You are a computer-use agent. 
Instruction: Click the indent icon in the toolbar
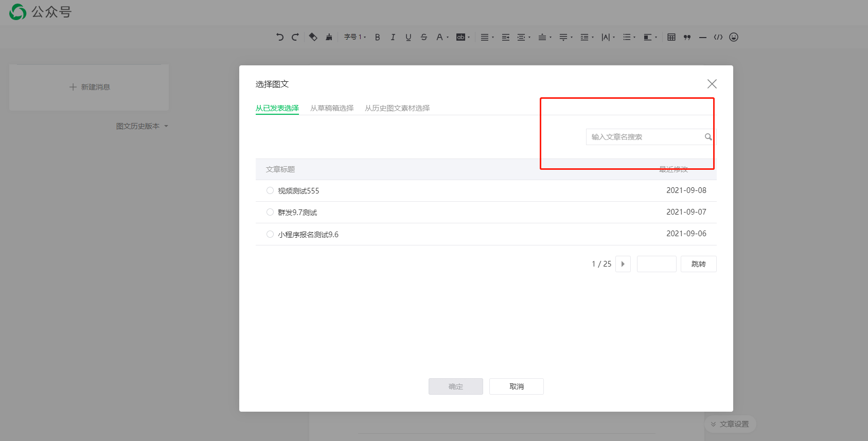click(x=506, y=37)
